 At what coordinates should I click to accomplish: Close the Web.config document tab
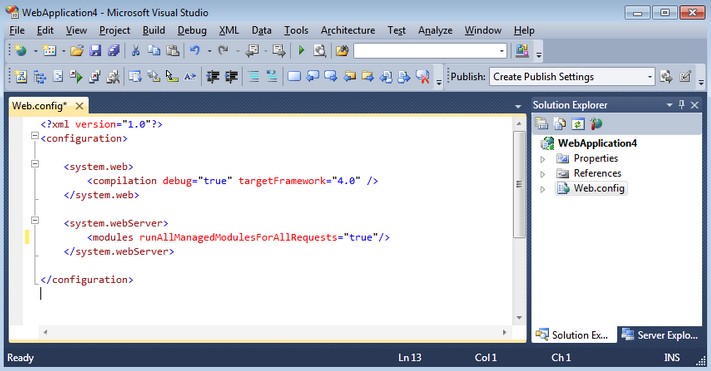coord(79,106)
